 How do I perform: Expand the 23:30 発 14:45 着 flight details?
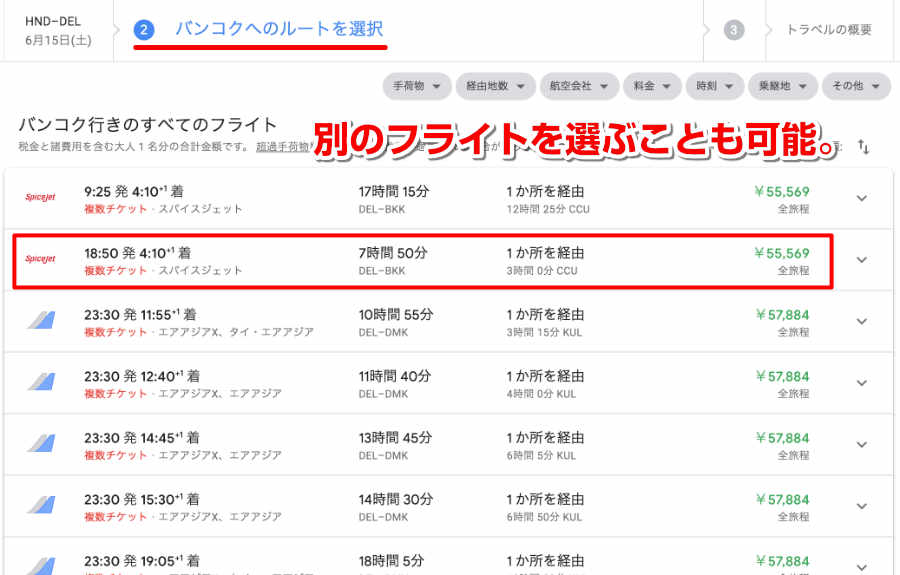(x=862, y=444)
